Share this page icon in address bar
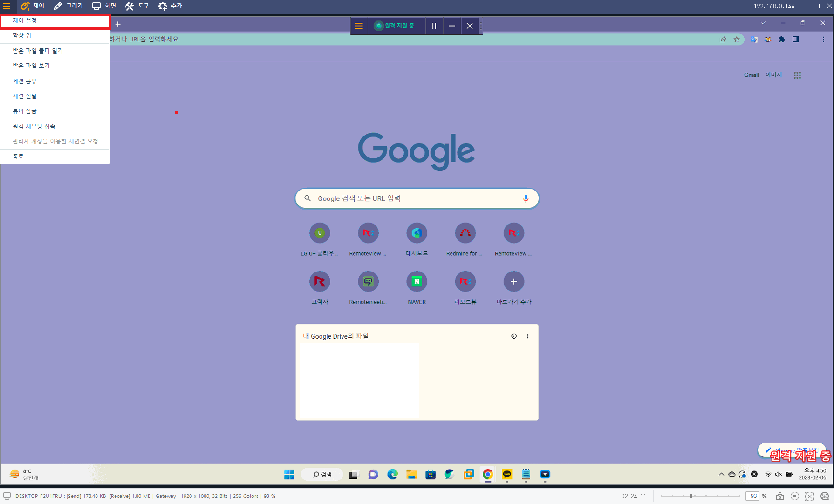This screenshot has height=504, width=834. pos(723,40)
